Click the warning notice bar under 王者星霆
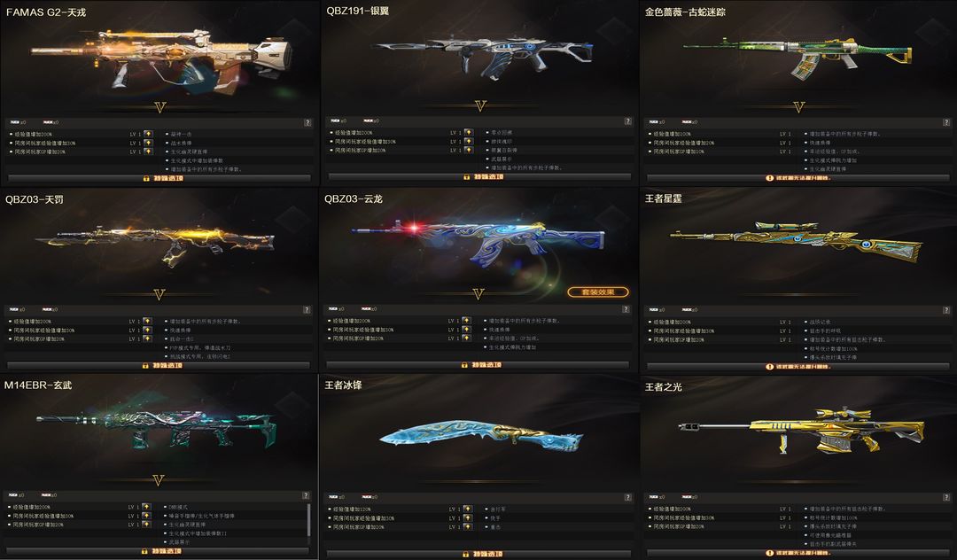The image size is (957, 560). (797, 367)
